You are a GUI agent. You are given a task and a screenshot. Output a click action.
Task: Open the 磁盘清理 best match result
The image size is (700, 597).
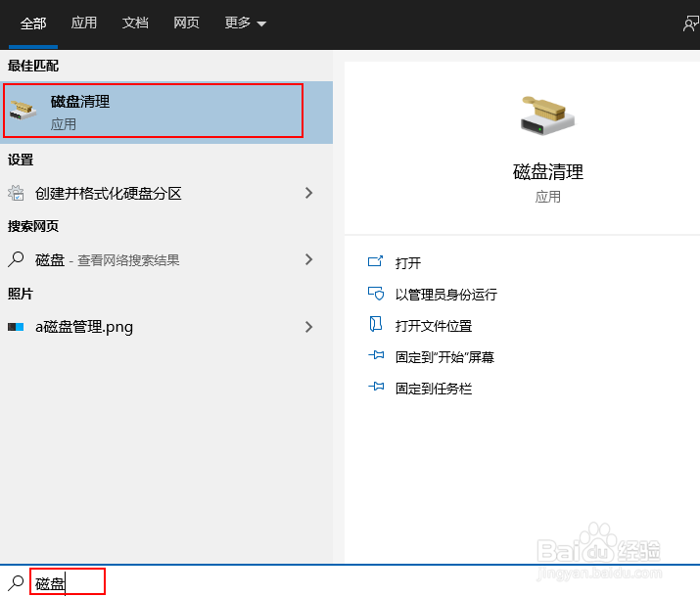[166, 112]
